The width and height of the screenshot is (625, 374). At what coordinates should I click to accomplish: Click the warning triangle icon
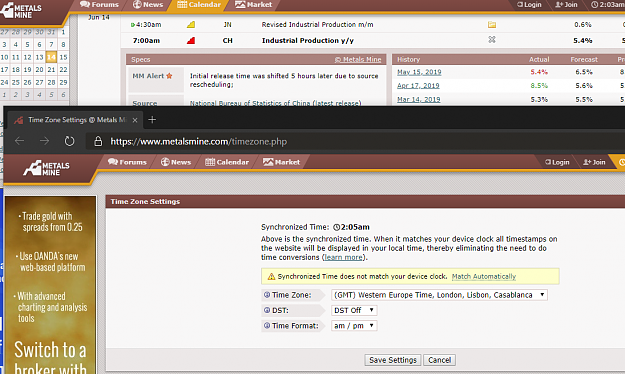(x=271, y=276)
